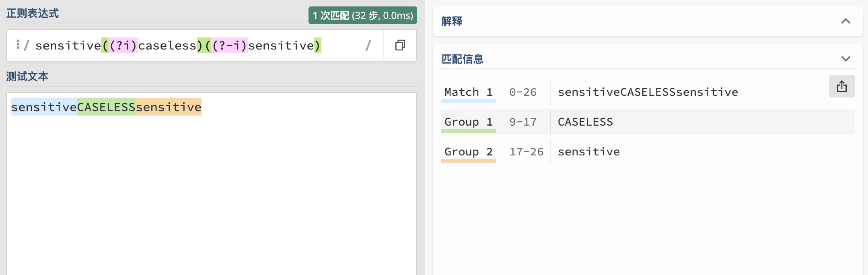Select the Group 1 row label
Image resolution: width=868 pixels, height=275 pixels.
point(469,122)
